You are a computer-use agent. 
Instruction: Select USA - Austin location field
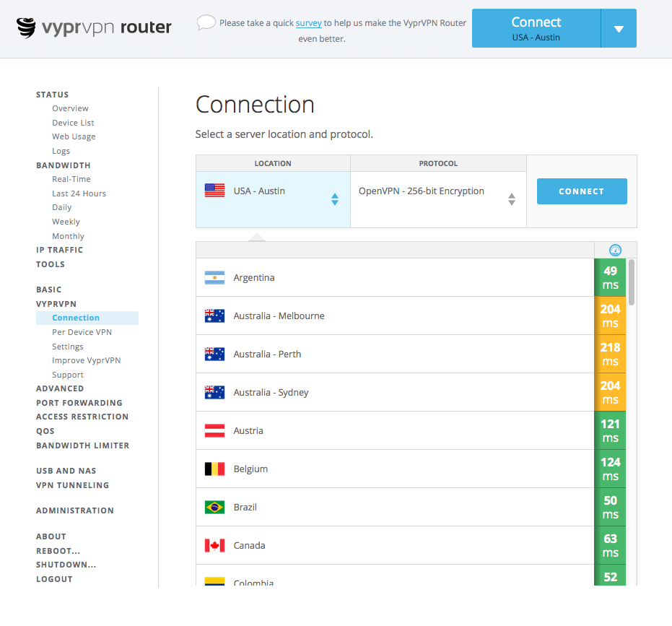tap(273, 199)
